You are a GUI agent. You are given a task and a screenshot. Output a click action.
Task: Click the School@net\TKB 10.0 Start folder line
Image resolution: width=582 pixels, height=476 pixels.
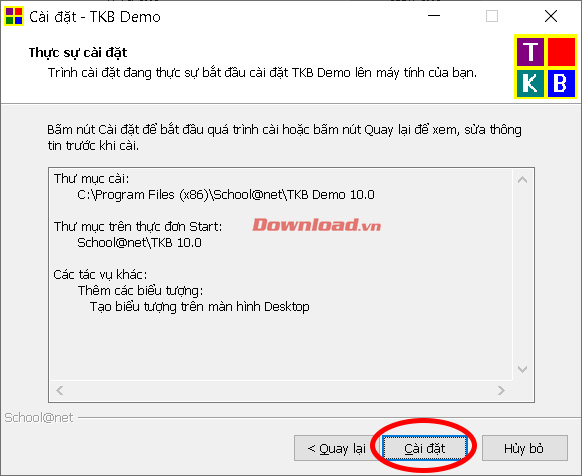139,243
